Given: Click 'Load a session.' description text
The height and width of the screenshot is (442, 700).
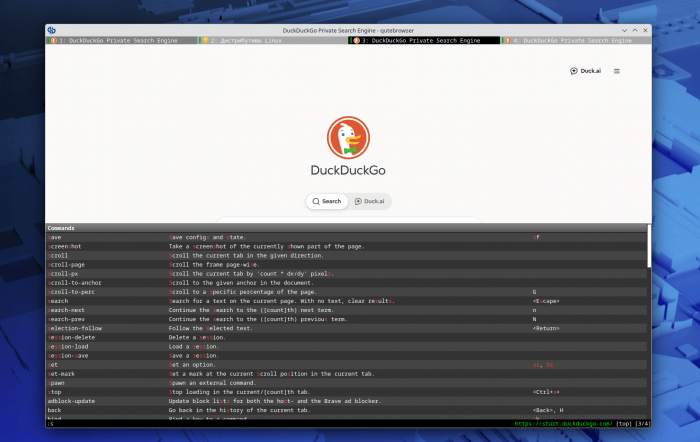Looking at the screenshot, I should click(x=194, y=346).
